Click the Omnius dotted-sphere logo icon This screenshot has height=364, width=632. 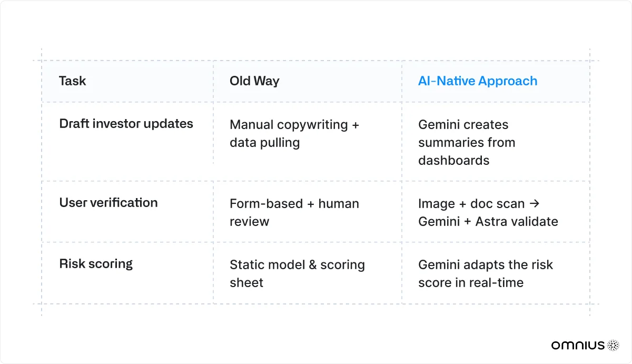613,345
